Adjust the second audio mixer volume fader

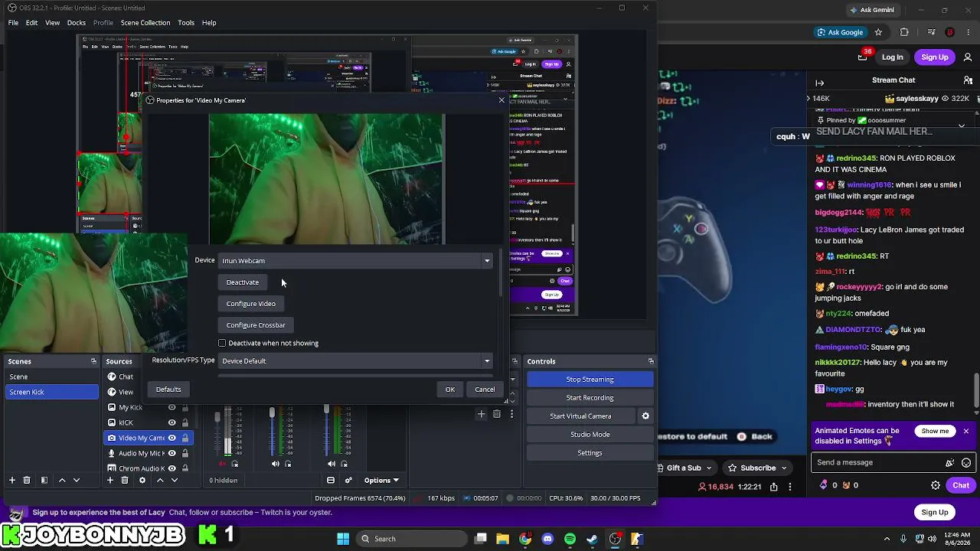(x=272, y=413)
